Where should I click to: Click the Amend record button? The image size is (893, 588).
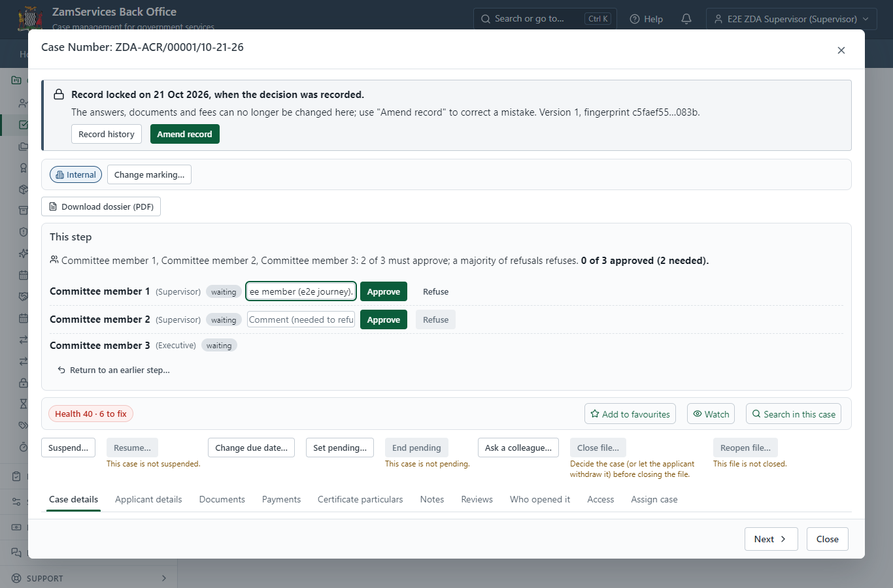(185, 134)
